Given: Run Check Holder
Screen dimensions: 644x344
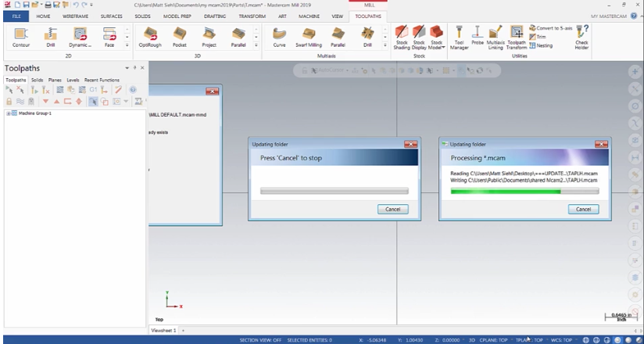Looking at the screenshot, I should tap(581, 38).
